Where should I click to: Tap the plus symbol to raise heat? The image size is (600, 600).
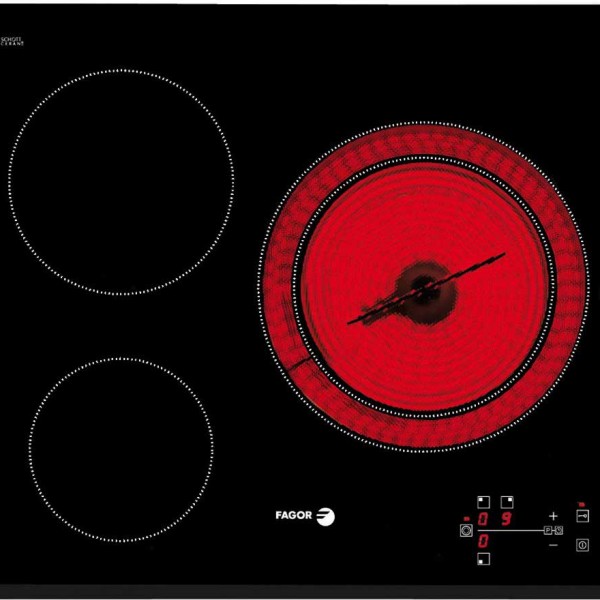click(553, 514)
